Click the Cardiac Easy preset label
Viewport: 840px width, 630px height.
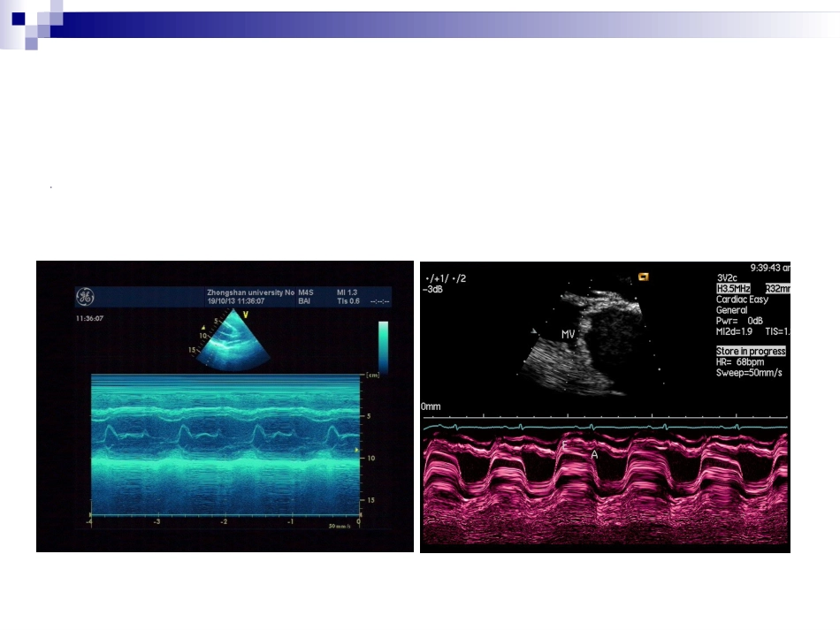click(742, 300)
